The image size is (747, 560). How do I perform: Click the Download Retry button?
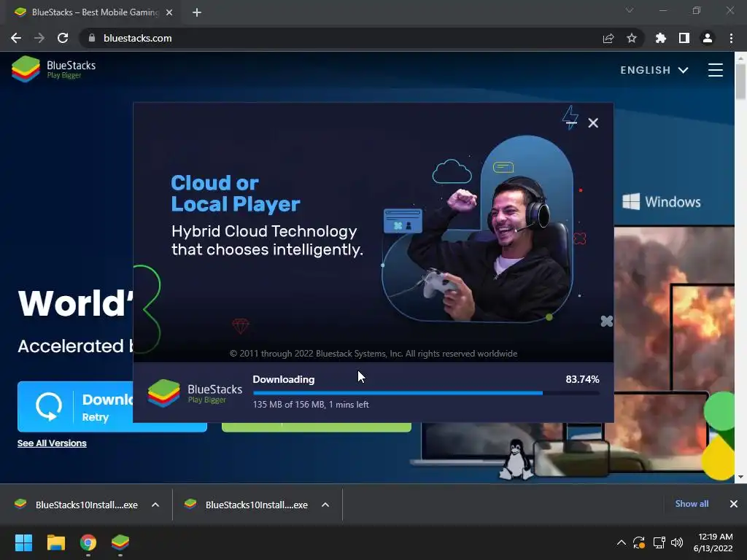(x=75, y=407)
